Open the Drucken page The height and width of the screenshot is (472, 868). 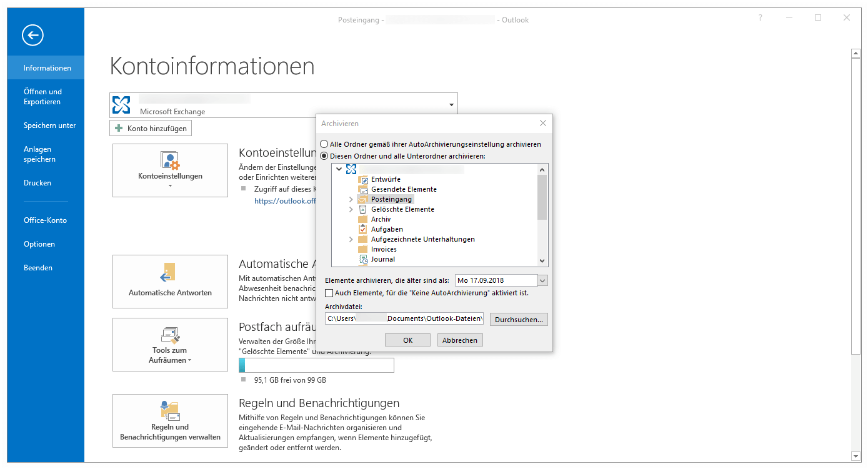46,183
